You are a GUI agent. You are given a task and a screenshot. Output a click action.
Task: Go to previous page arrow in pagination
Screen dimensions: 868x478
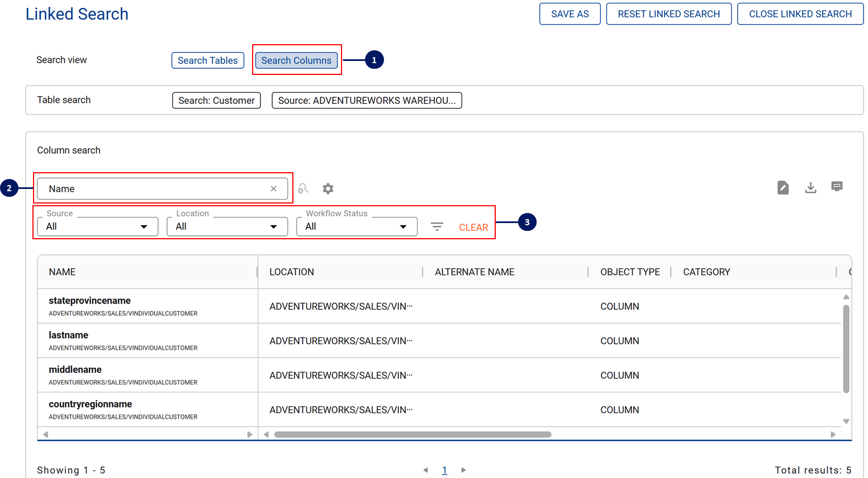click(426, 470)
